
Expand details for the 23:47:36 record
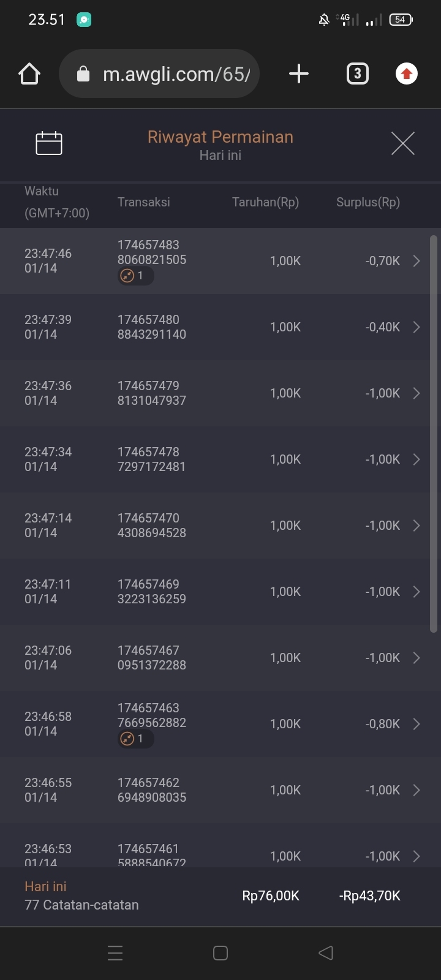pos(417,393)
